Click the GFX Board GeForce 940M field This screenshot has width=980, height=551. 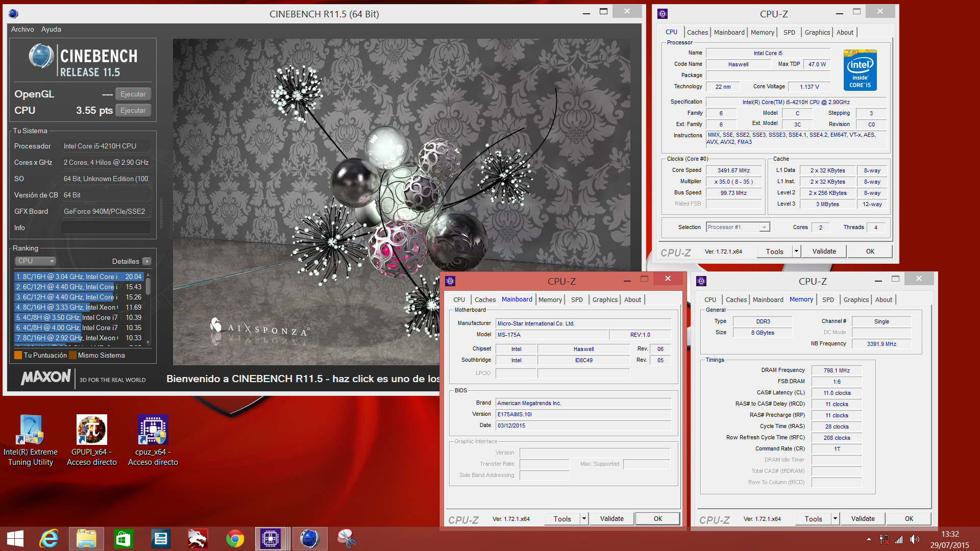(106, 211)
